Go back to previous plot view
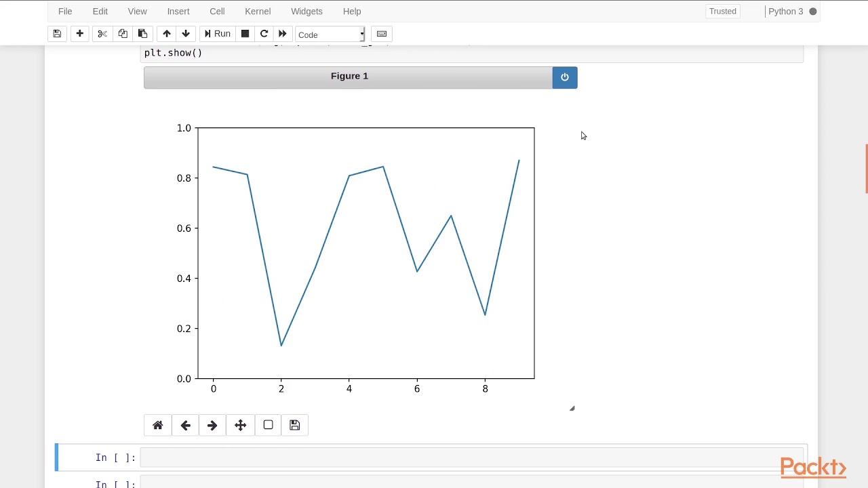 (x=185, y=425)
